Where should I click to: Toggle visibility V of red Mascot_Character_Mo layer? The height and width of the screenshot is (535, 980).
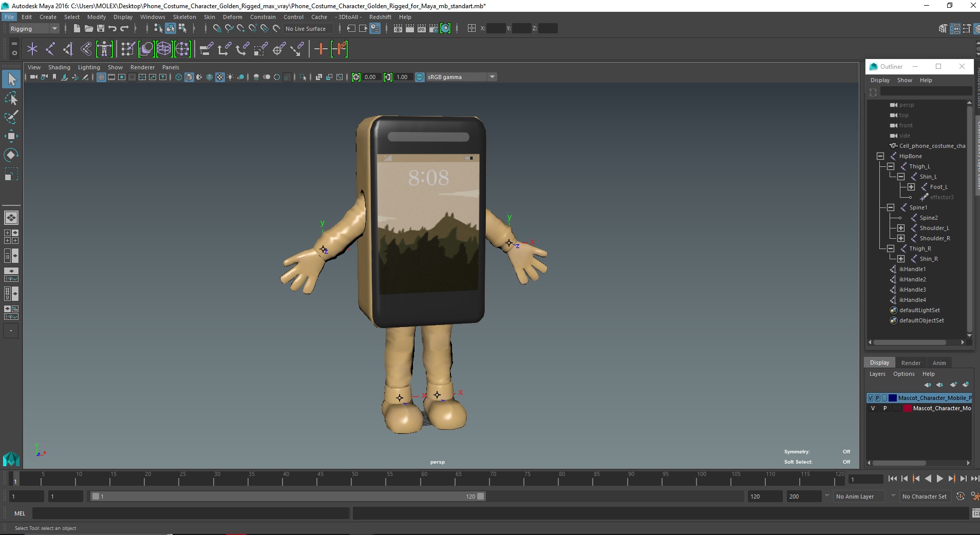pos(873,408)
